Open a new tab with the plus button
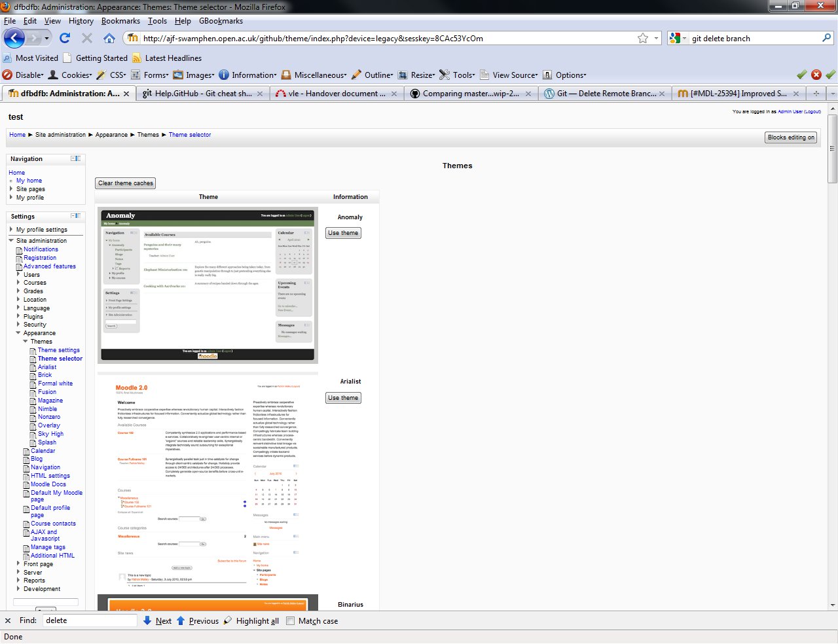Image resolution: width=838 pixels, height=644 pixels. 816,94
